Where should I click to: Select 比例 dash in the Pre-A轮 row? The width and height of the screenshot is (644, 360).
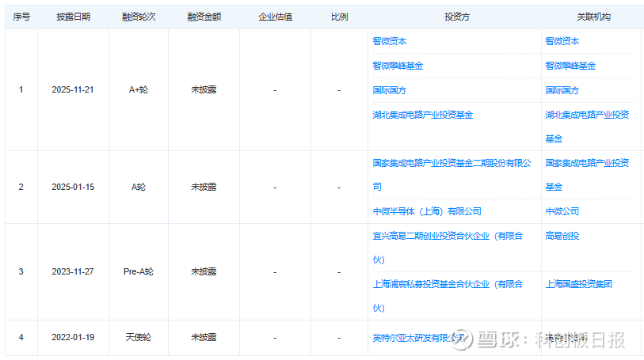click(x=339, y=272)
